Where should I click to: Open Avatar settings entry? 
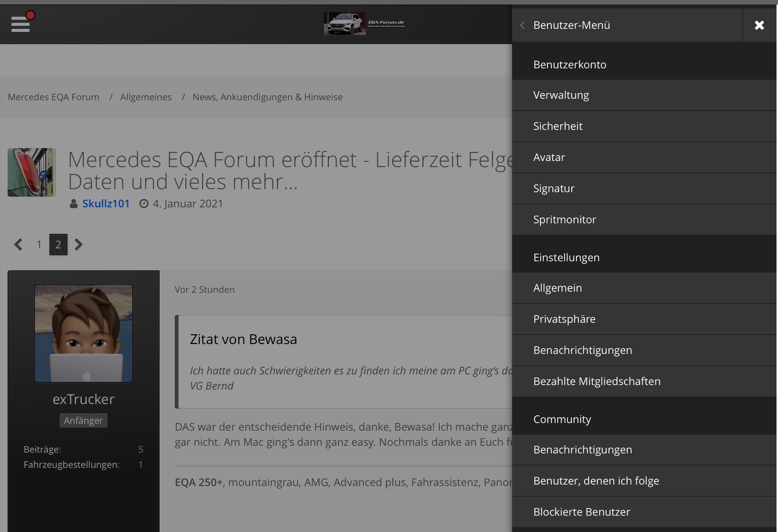point(549,157)
